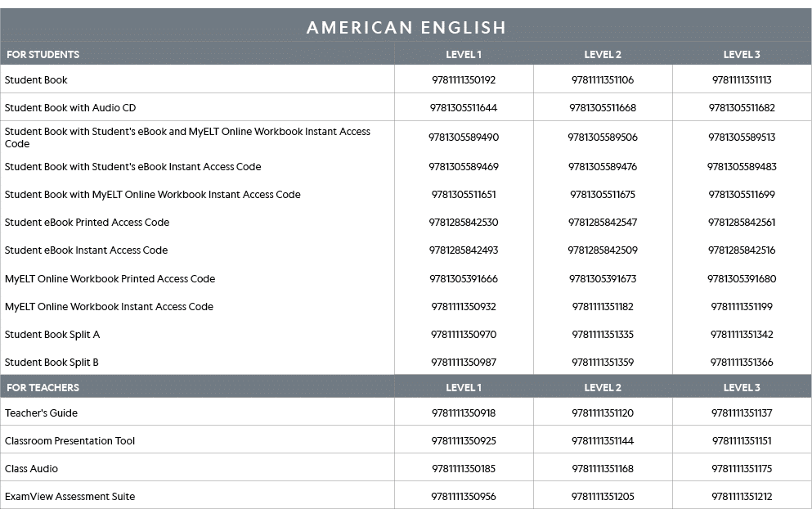Click the MyELT Online Workbook Printed Access Code label

pos(110,279)
